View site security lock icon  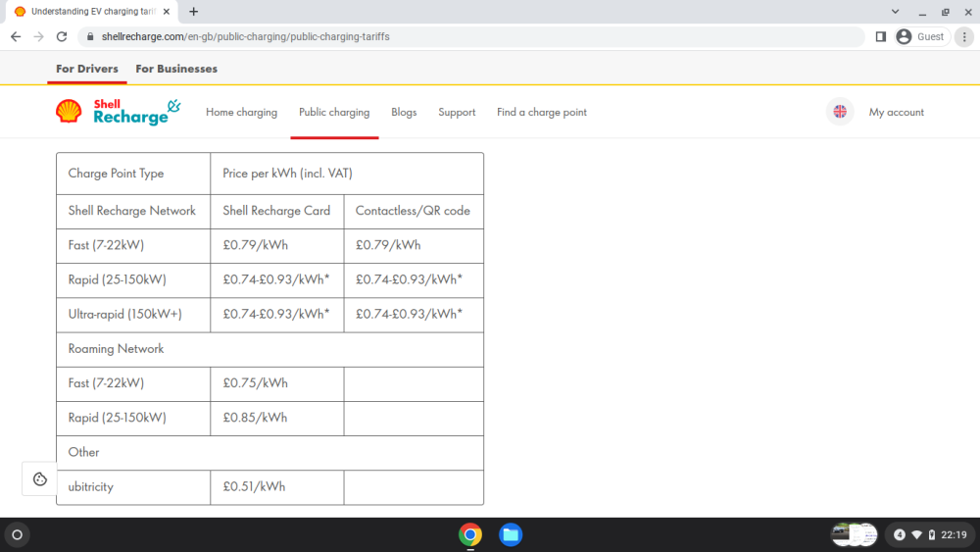[x=90, y=37]
